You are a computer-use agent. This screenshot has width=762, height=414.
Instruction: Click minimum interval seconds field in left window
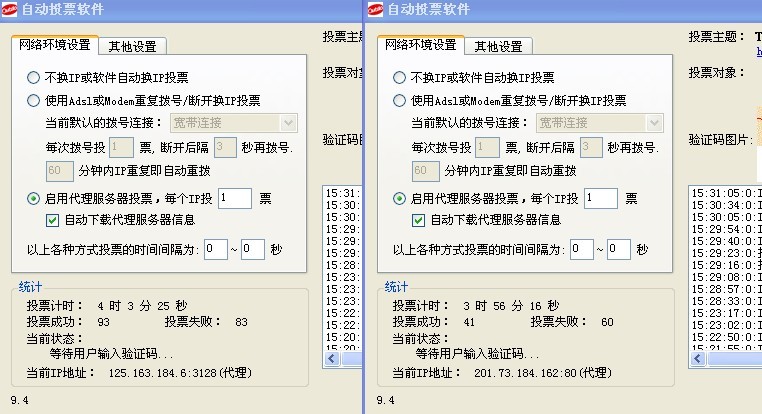[x=216, y=249]
